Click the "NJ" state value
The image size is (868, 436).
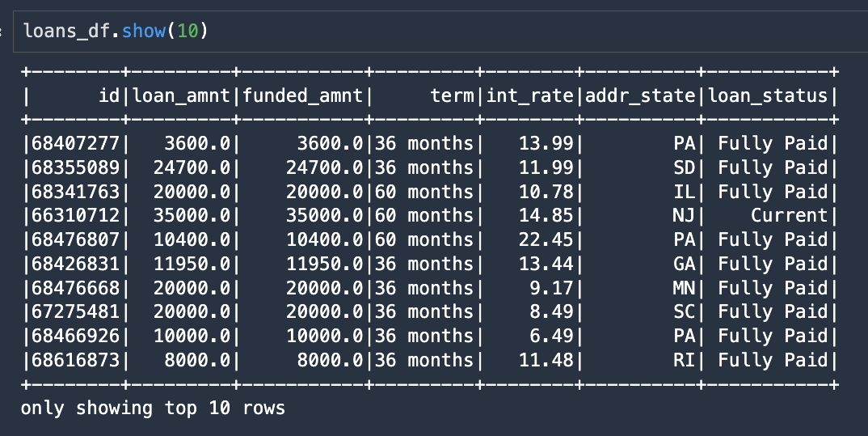685,215
